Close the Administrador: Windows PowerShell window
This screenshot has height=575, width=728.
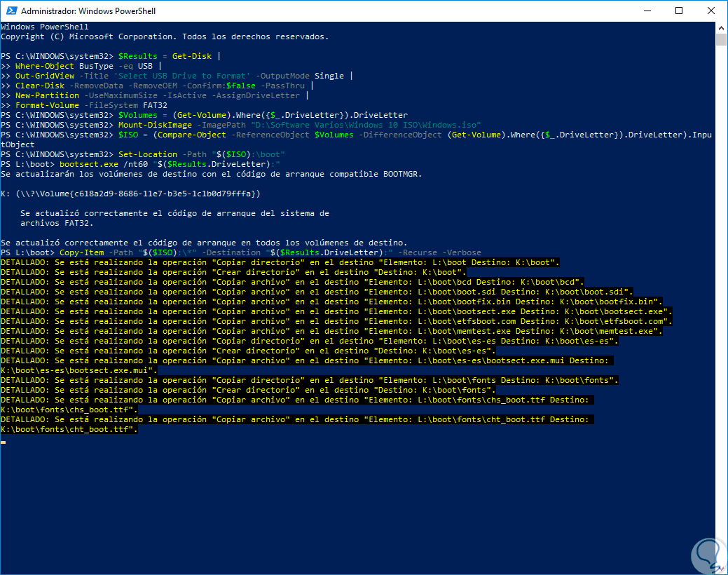pos(710,11)
